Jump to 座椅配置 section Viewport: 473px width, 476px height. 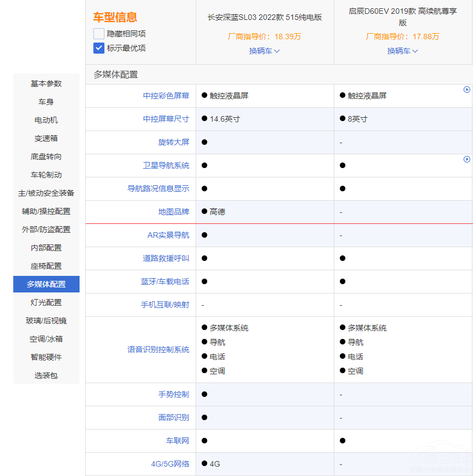point(46,266)
